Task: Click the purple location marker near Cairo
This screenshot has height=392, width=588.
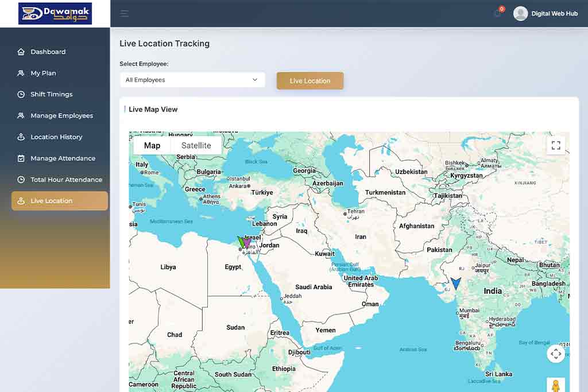Action: point(247,243)
